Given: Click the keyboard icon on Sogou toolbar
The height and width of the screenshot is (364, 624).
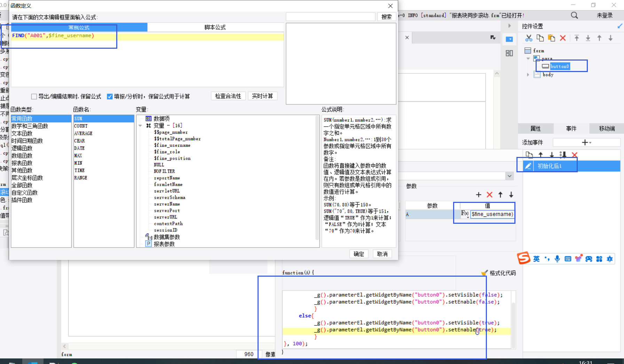Looking at the screenshot, I should (x=568, y=259).
